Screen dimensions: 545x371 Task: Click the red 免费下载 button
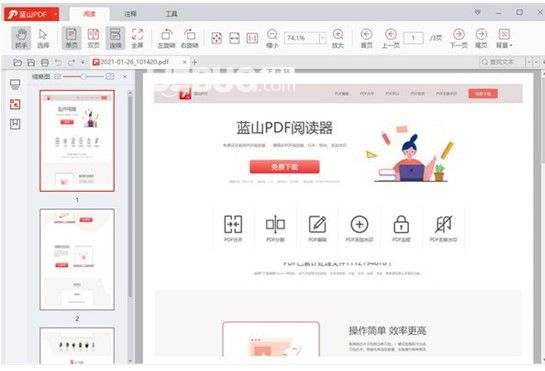(284, 167)
